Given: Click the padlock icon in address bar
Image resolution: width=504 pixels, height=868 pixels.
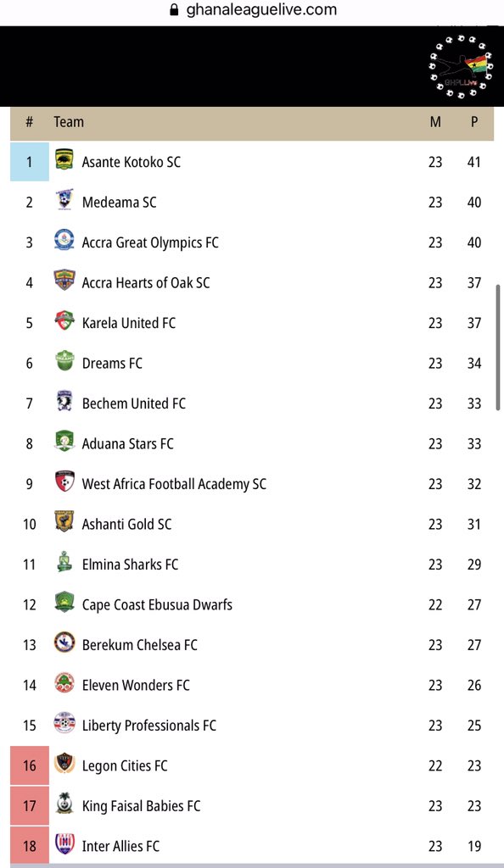Looking at the screenshot, I should click(x=174, y=10).
